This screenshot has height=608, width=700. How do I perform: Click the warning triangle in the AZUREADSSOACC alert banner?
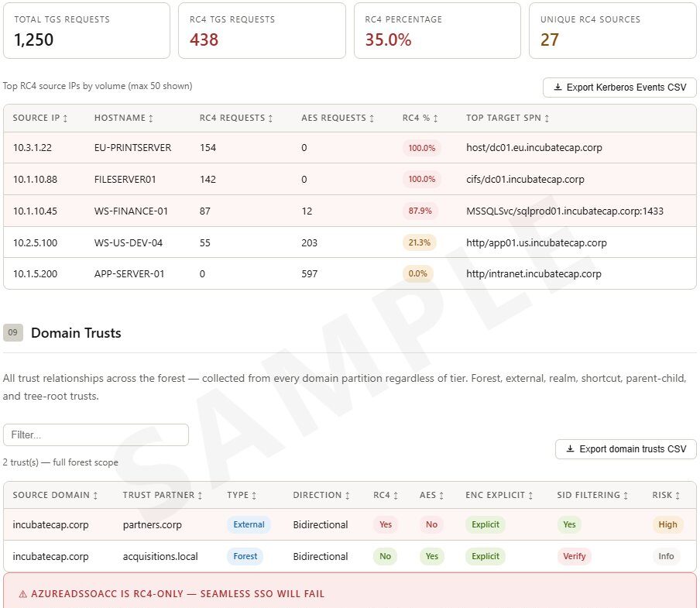[22, 593]
